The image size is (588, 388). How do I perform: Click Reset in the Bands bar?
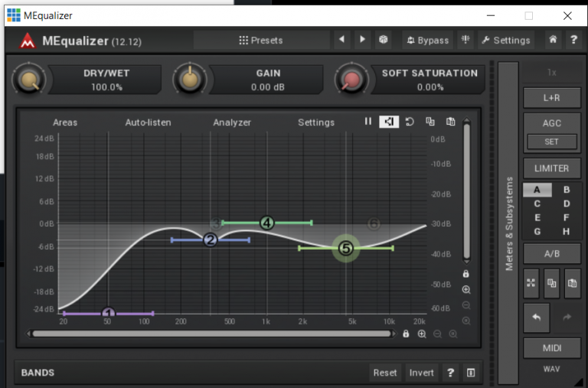point(385,373)
